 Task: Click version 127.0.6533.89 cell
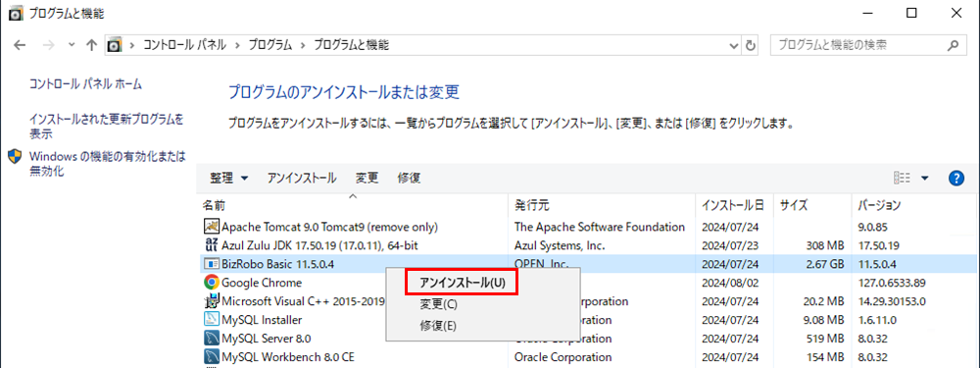point(891,283)
